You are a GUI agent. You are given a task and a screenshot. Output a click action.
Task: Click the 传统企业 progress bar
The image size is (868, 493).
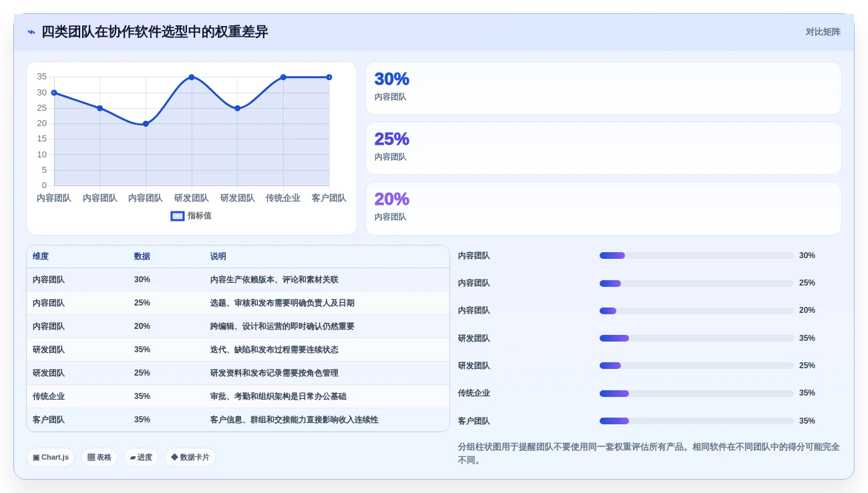click(696, 393)
